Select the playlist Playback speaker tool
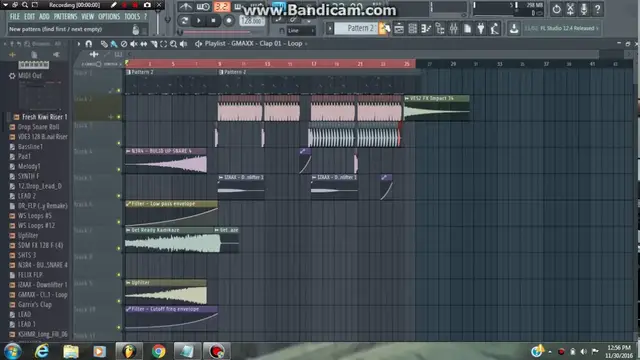The width and height of the screenshot is (640, 360). click(x=183, y=44)
